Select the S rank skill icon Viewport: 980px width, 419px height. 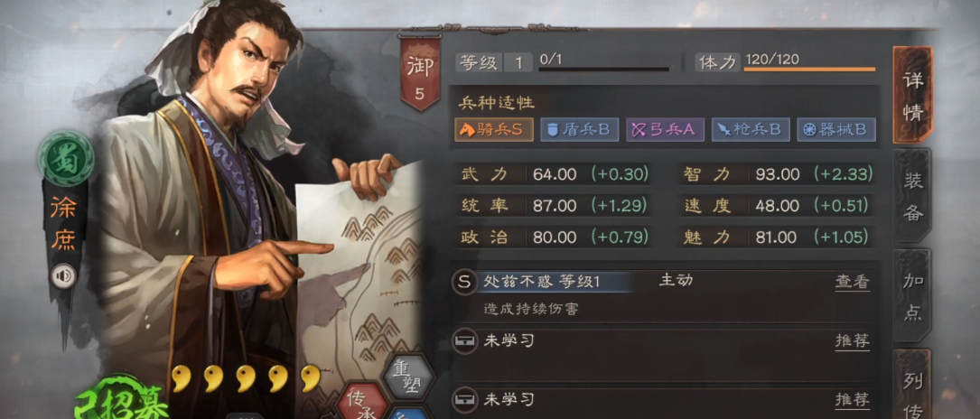pos(463,282)
